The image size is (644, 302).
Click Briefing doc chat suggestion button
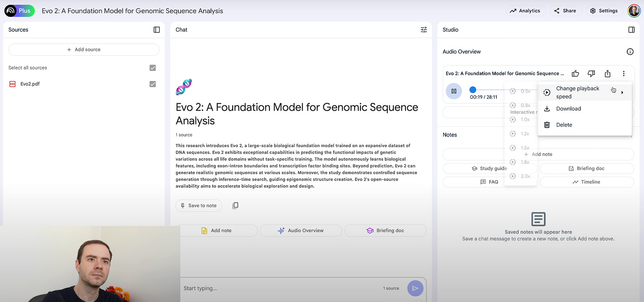pos(385,231)
